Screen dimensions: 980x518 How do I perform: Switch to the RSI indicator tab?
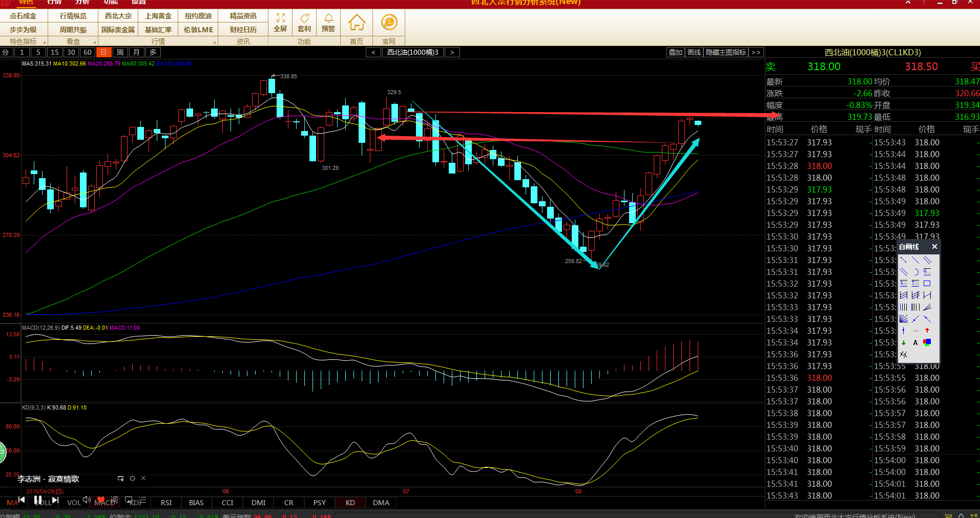[166, 503]
